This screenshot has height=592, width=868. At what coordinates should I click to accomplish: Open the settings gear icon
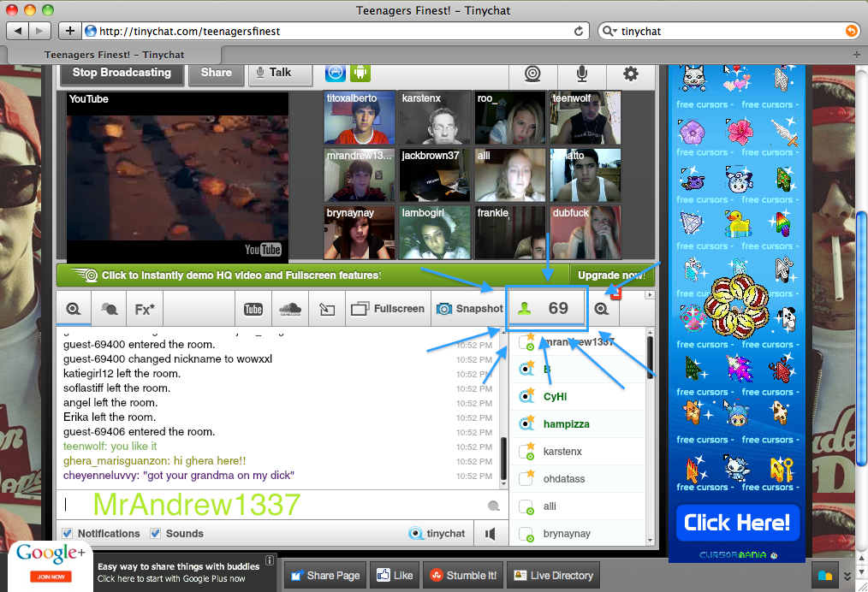click(631, 74)
